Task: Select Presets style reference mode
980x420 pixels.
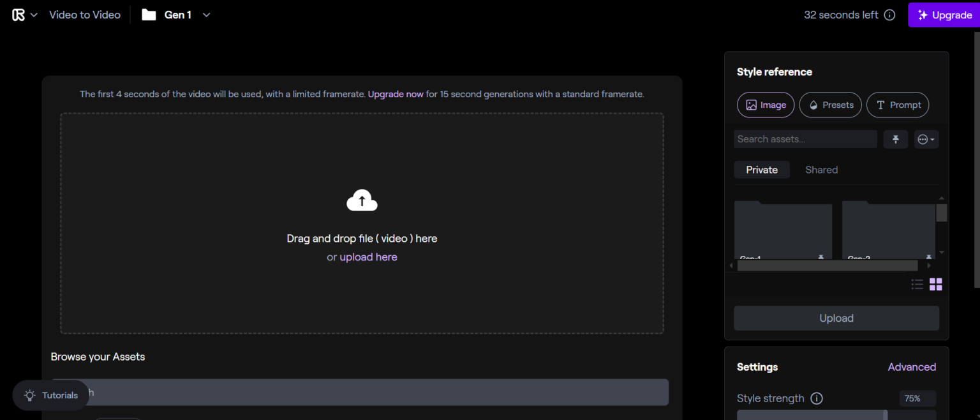Action: pos(830,105)
